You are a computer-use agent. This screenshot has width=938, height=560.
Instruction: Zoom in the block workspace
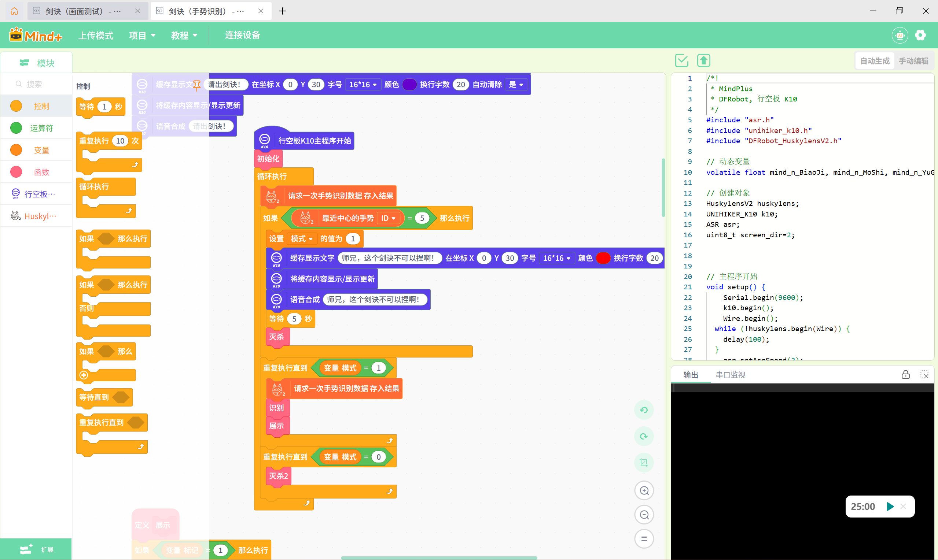coord(644,490)
